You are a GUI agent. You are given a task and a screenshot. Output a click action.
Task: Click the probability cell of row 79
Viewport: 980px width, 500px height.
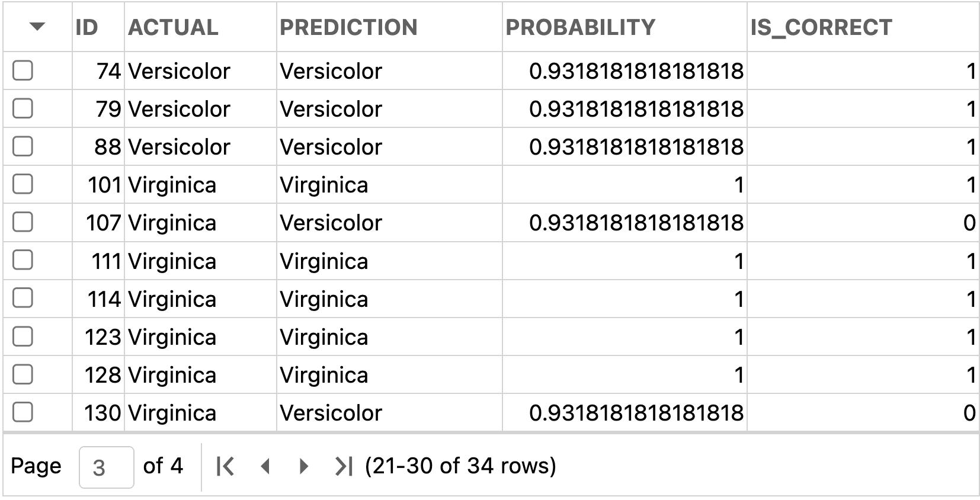tap(624, 109)
